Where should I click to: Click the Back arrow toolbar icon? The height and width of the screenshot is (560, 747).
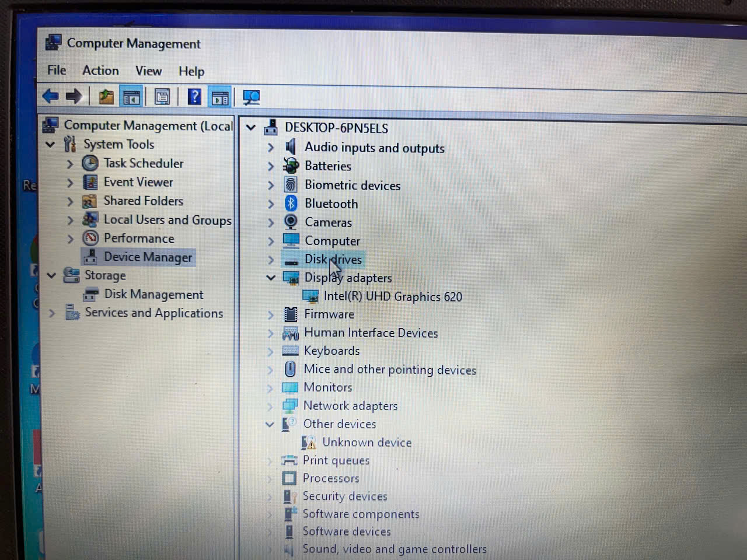pos(51,96)
